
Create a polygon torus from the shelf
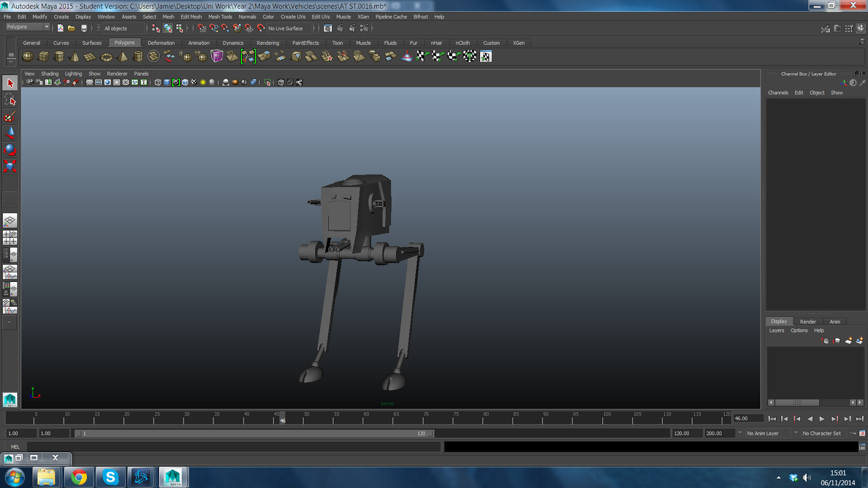coord(106,56)
